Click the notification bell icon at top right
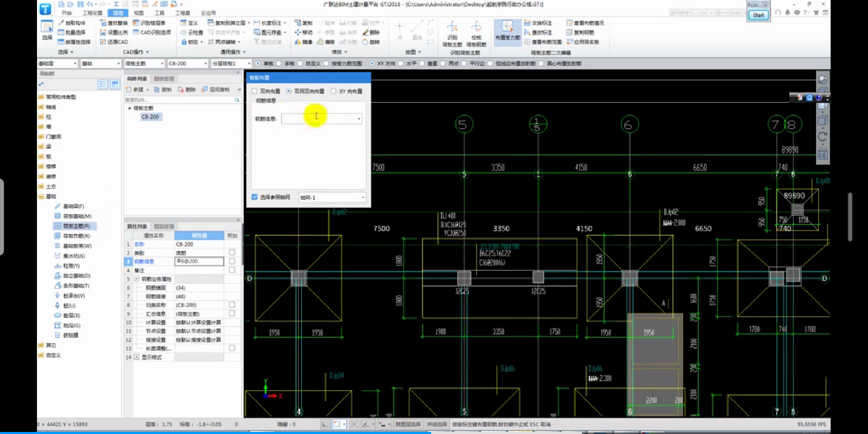The image size is (868, 434). tap(787, 12)
